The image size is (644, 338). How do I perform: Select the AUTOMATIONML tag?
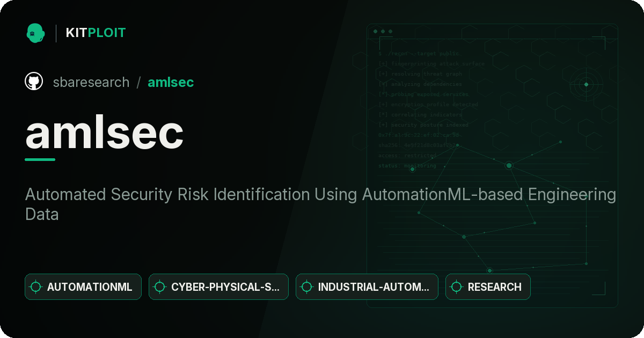pyautogui.click(x=83, y=287)
